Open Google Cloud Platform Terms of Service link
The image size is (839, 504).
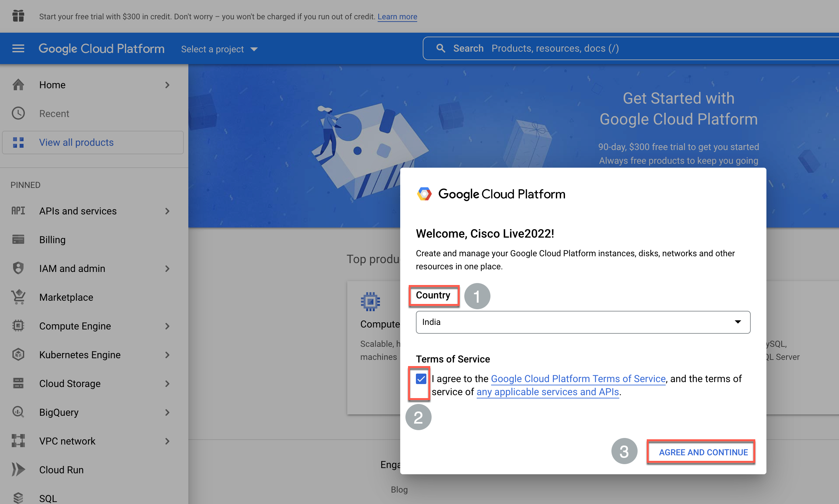point(578,378)
